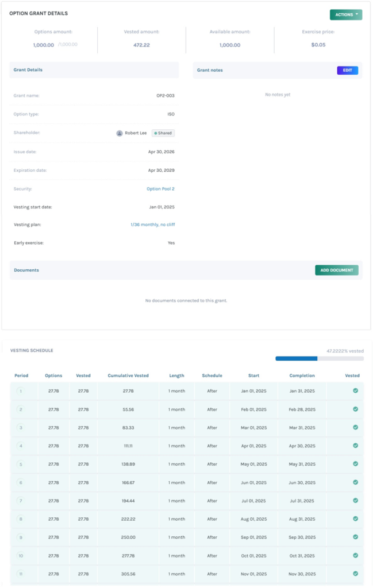
Task: Click Robert Lee's avatar icon
Action: 120,133
